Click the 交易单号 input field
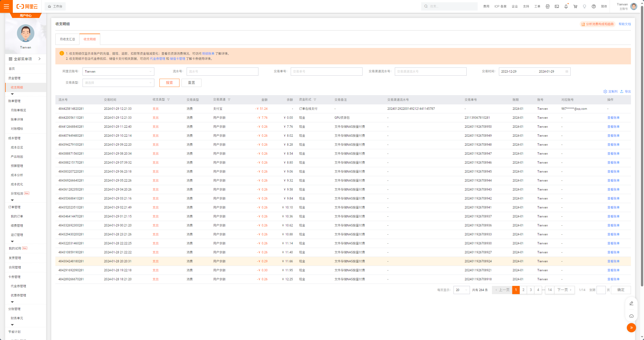 [x=326, y=72]
